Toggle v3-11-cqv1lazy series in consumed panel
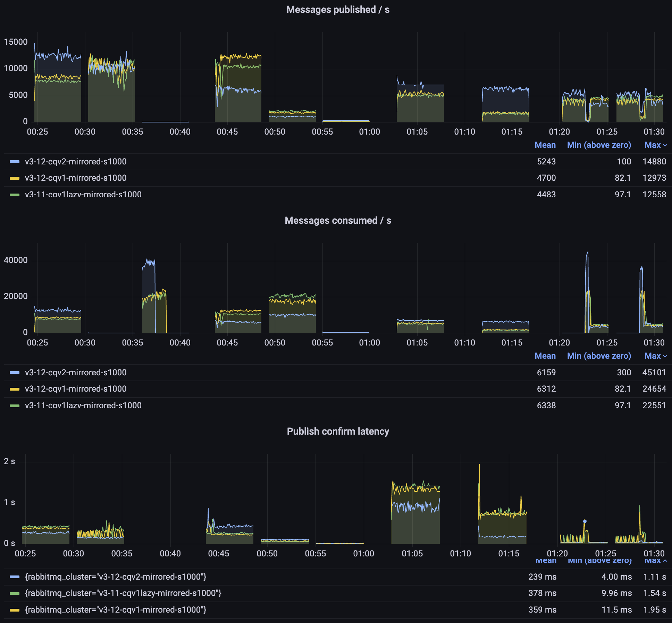The width and height of the screenshot is (672, 623). (x=83, y=405)
